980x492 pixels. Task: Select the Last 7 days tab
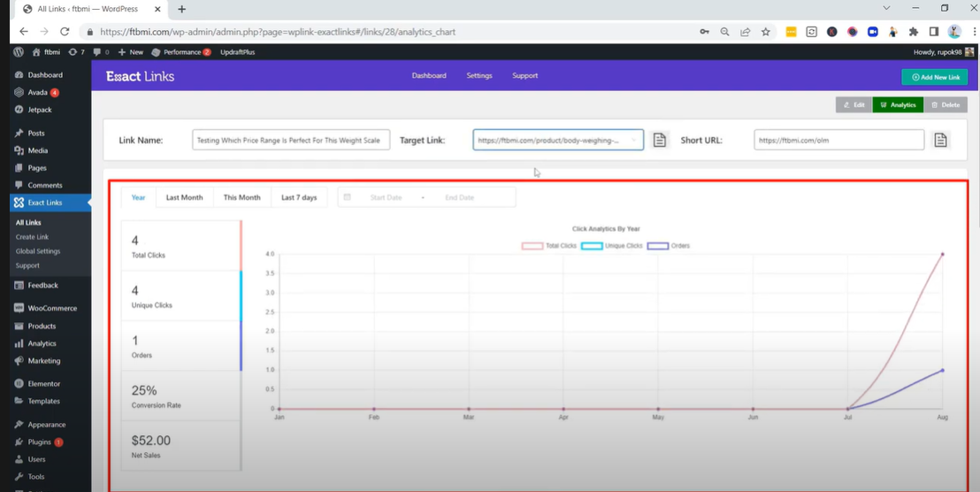[299, 197]
